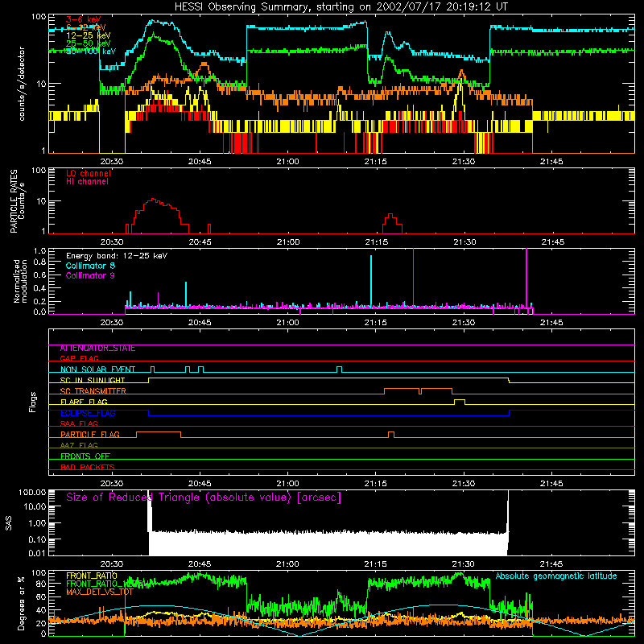The height and width of the screenshot is (644, 644).
Task: Click the HI channel legend label
Action: coord(88,182)
